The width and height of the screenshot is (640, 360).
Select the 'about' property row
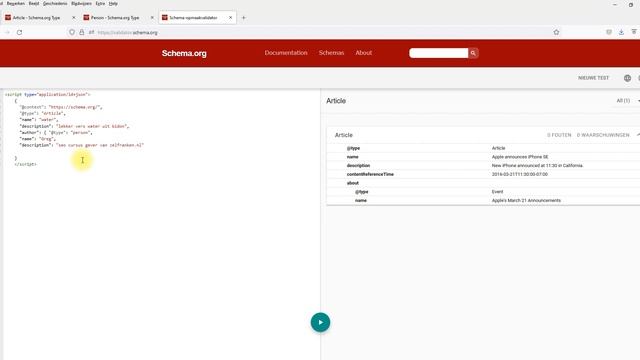click(x=483, y=183)
